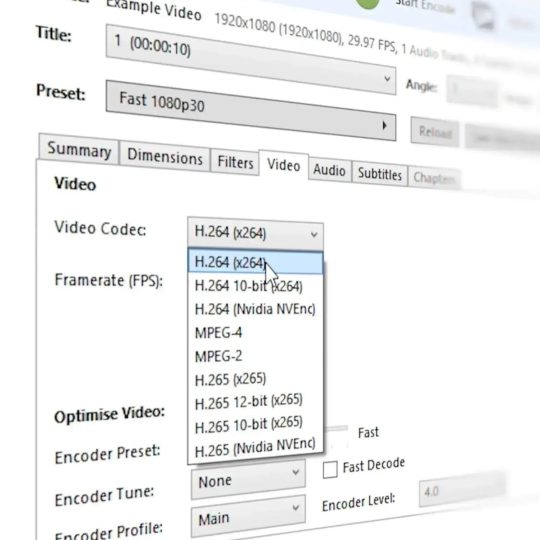Switch to the Dimensions tab
Image resolution: width=540 pixels, height=540 pixels.
pos(165,157)
